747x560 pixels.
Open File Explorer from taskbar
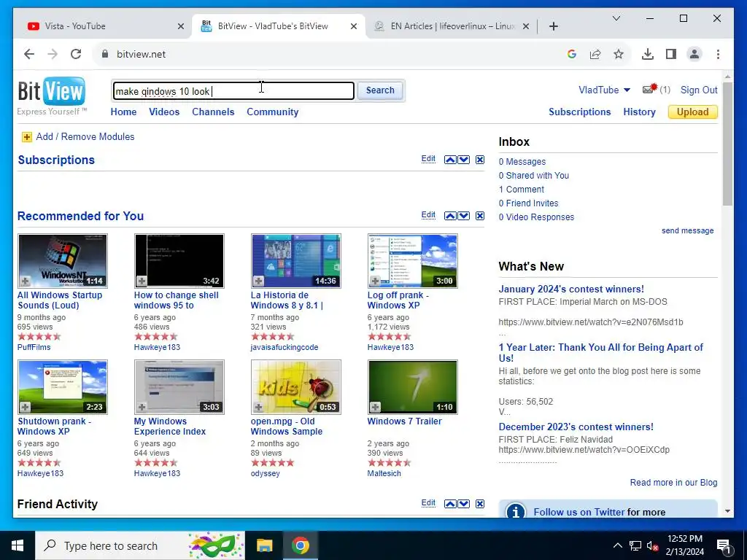point(264,545)
